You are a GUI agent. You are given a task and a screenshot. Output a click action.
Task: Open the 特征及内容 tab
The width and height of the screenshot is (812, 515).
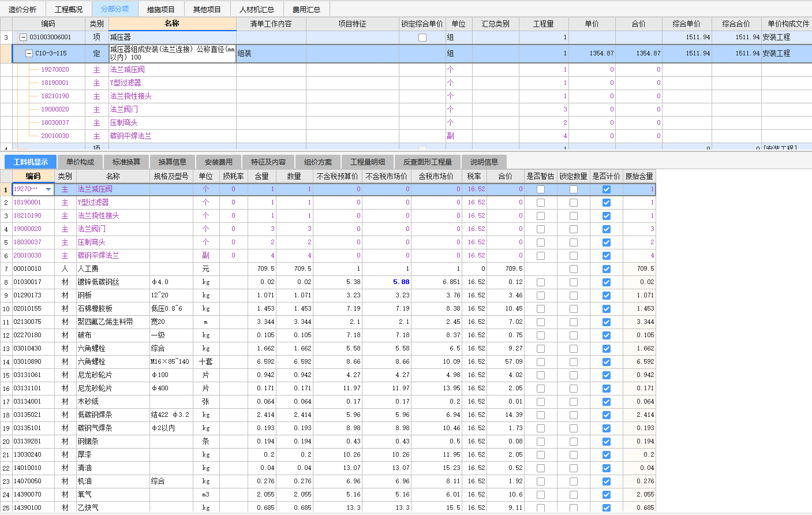click(268, 162)
